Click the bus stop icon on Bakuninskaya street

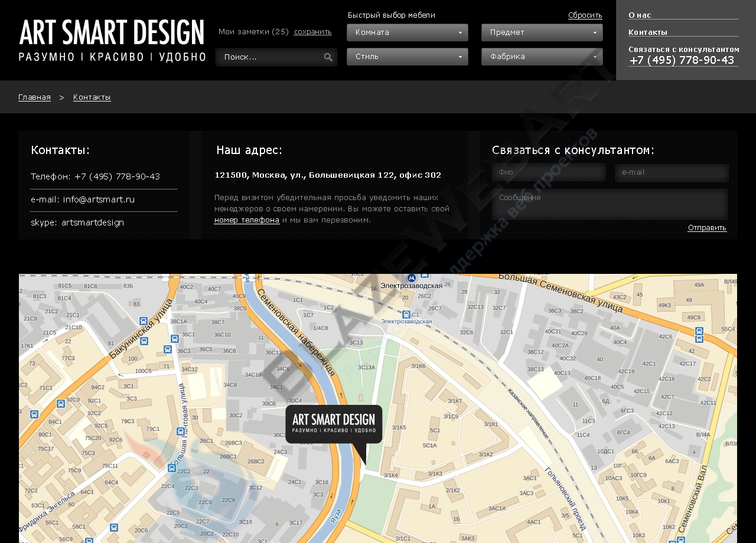(x=143, y=322)
